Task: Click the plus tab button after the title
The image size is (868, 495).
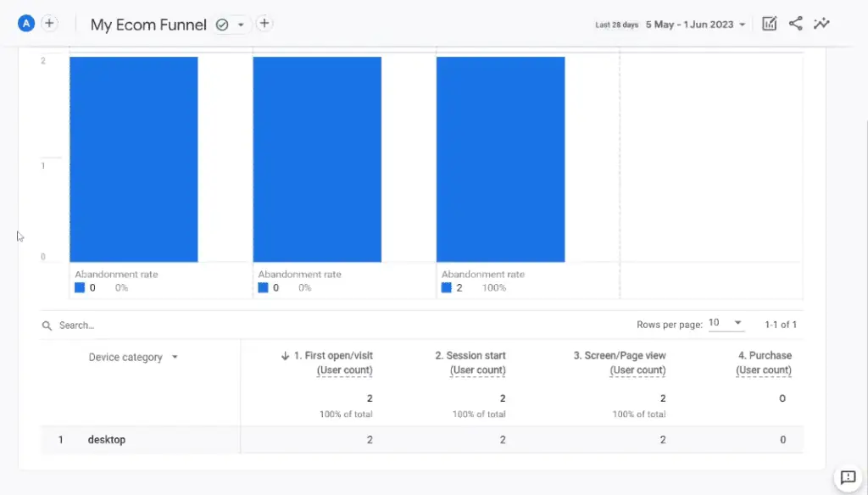Action: (264, 24)
